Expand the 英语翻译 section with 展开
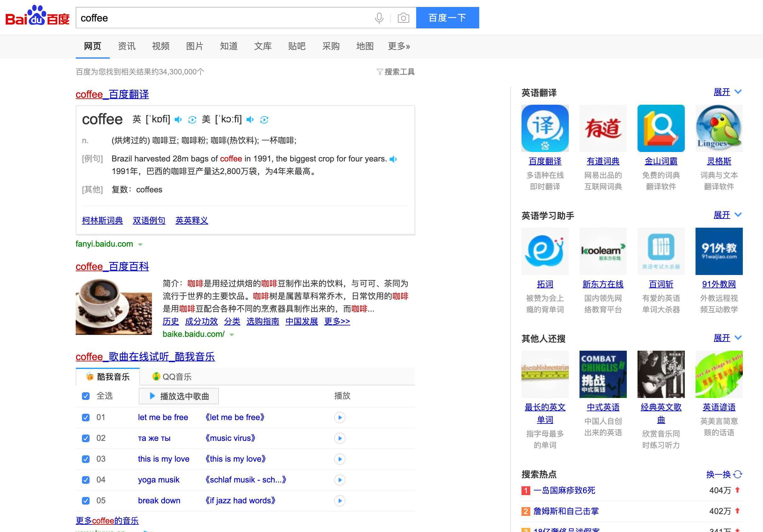The width and height of the screenshot is (763, 532). 727,92
